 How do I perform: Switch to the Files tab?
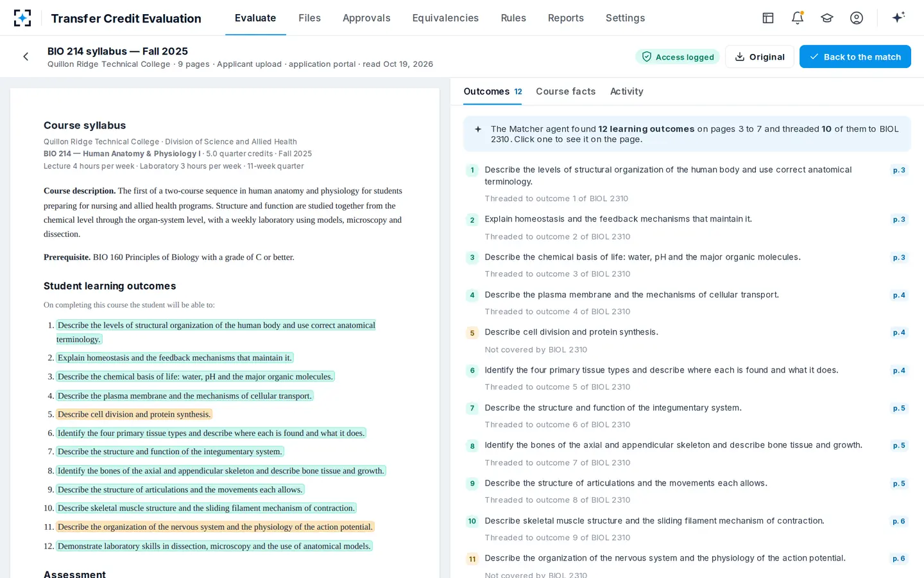click(x=309, y=18)
